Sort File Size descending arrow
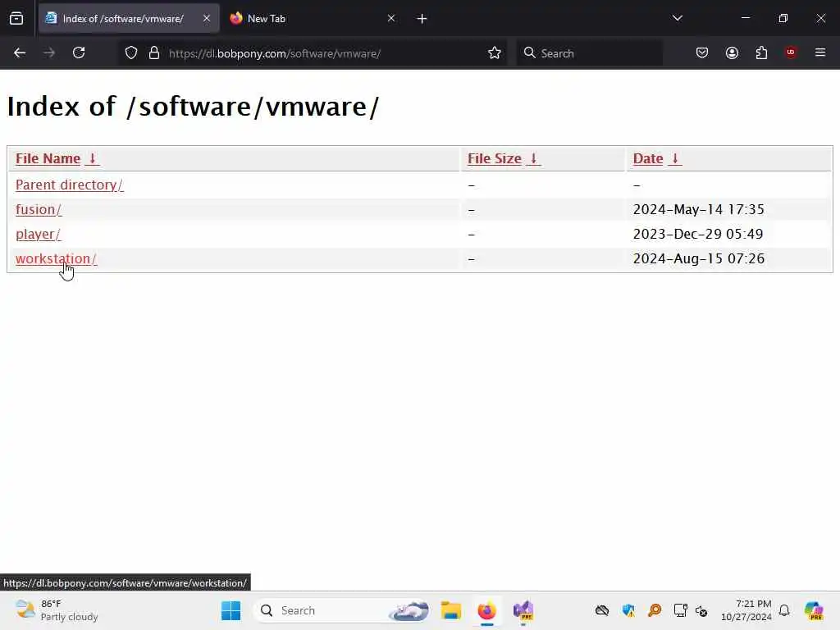Screen dimensions: 840x630 click(533, 158)
